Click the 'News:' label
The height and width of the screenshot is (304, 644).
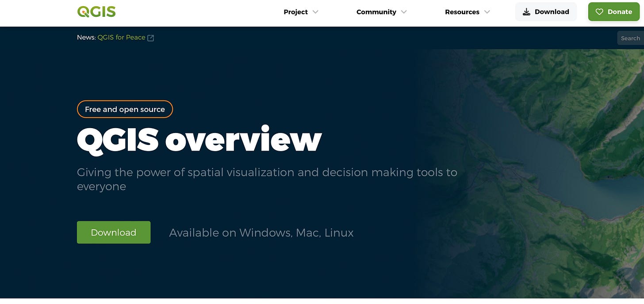(86, 38)
